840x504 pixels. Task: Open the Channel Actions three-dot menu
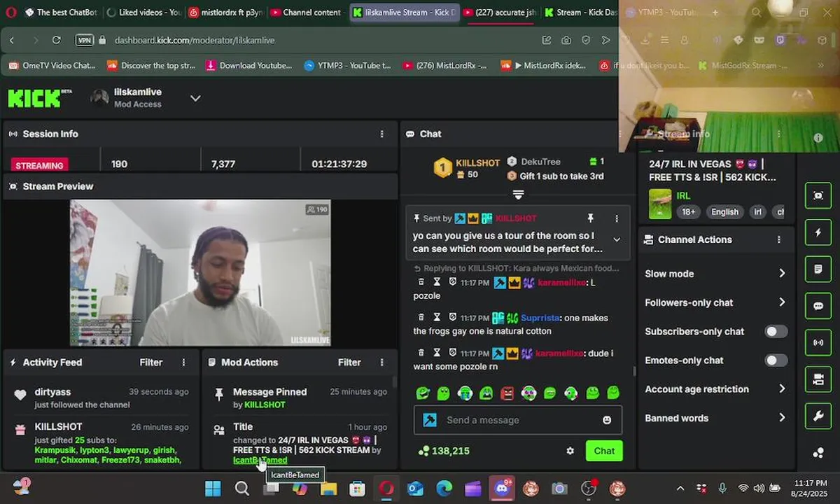(779, 239)
